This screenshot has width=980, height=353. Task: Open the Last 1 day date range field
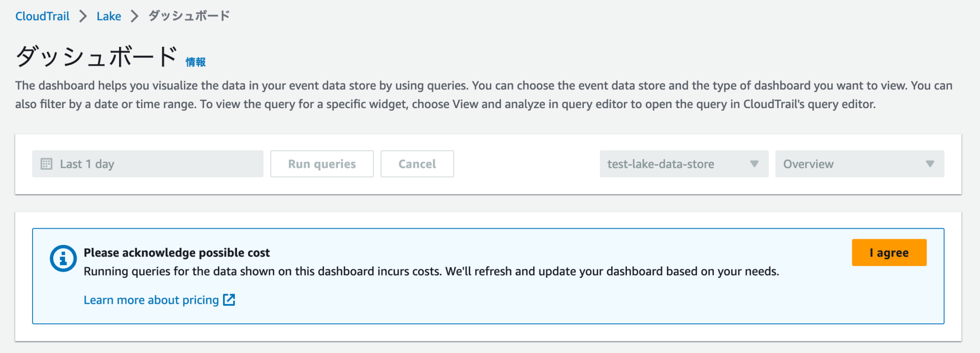(x=147, y=164)
